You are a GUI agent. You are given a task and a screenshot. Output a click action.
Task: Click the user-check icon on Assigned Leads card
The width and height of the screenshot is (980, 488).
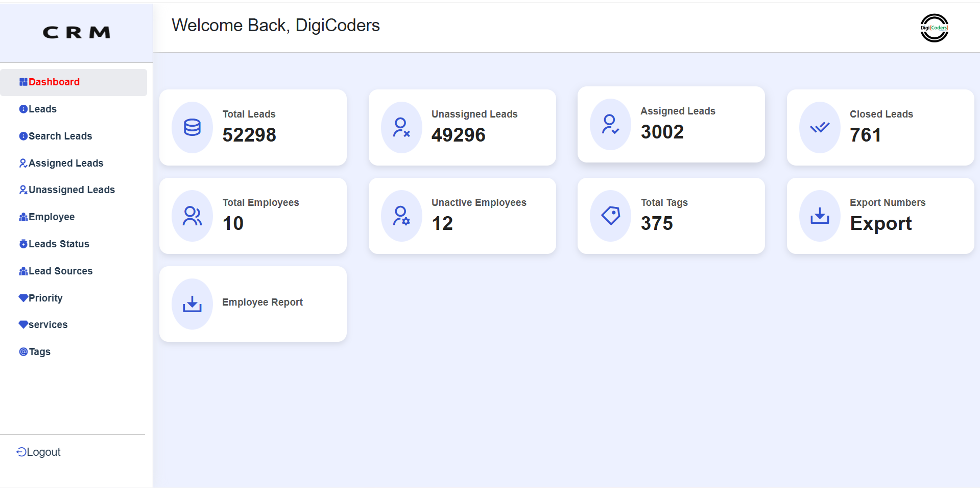[610, 124]
